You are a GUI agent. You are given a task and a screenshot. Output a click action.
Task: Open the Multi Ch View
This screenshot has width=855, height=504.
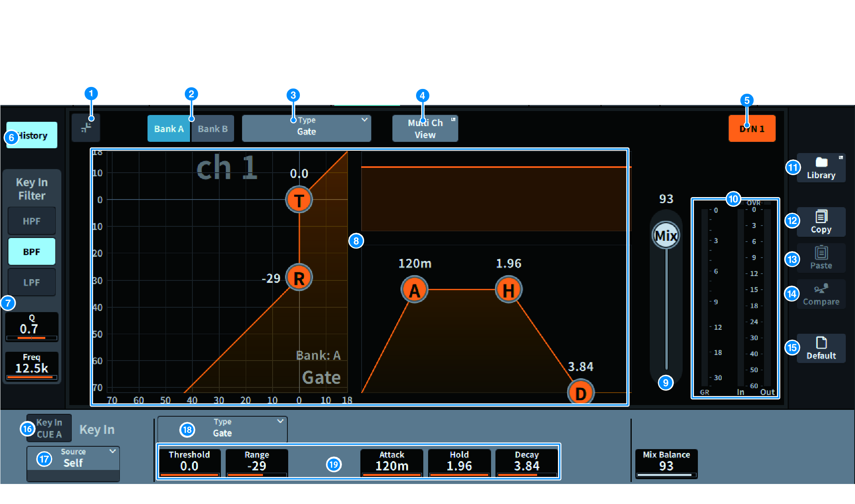tap(425, 129)
